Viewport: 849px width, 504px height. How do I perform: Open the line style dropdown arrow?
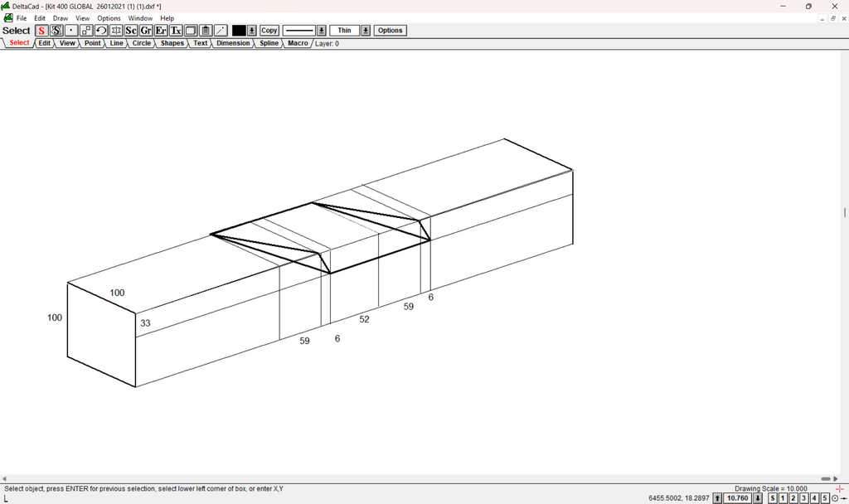click(322, 31)
